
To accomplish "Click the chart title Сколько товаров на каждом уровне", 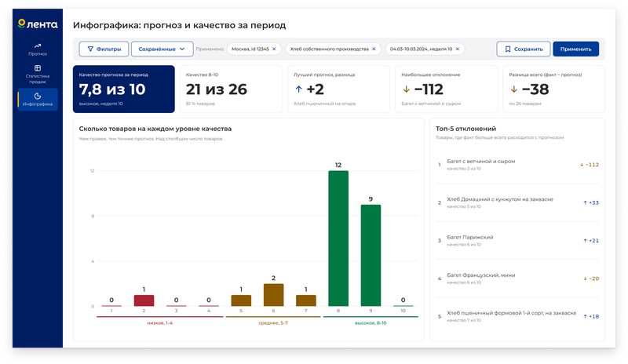I will click(x=155, y=129).
